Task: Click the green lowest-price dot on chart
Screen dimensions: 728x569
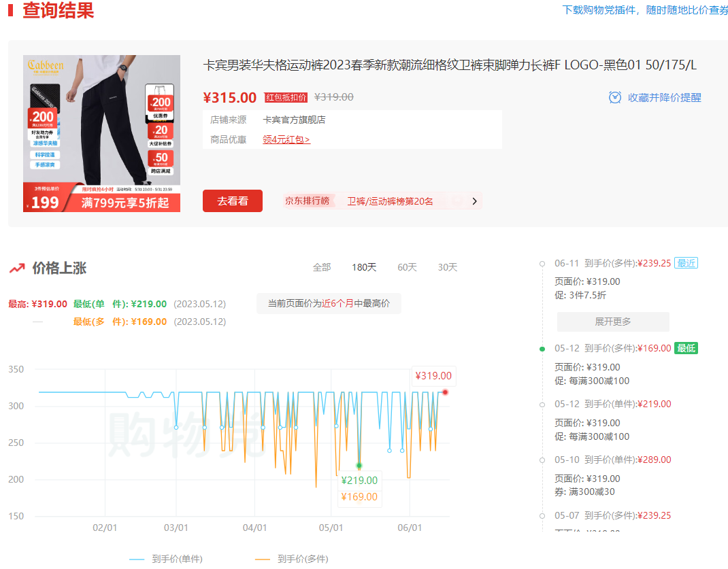Action: [359, 466]
